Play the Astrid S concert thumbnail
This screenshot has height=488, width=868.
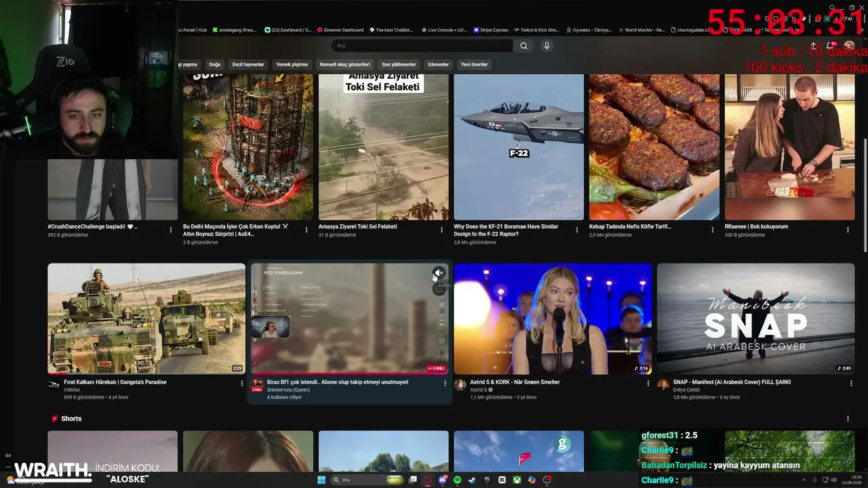tap(553, 319)
